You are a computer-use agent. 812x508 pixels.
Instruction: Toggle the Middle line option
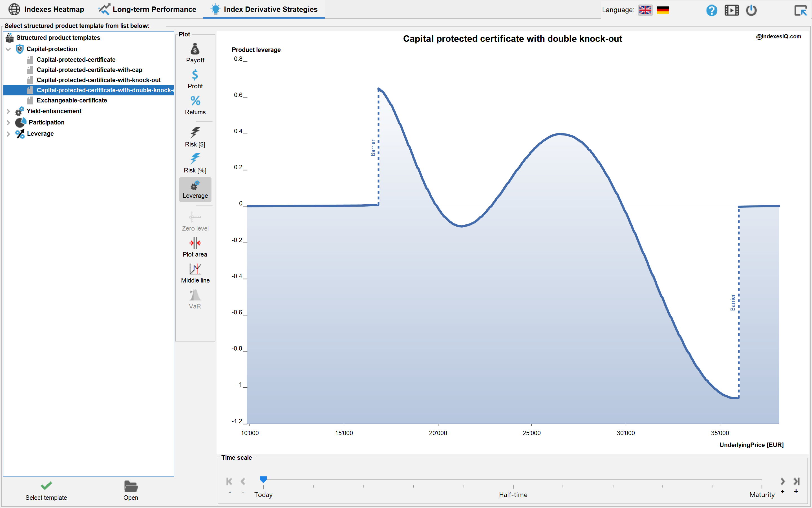pyautogui.click(x=195, y=273)
